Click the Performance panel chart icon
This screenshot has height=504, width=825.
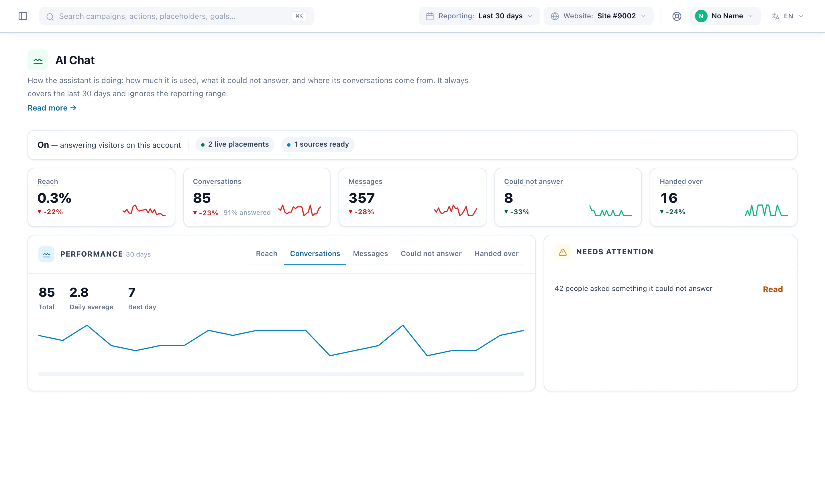pyautogui.click(x=46, y=254)
